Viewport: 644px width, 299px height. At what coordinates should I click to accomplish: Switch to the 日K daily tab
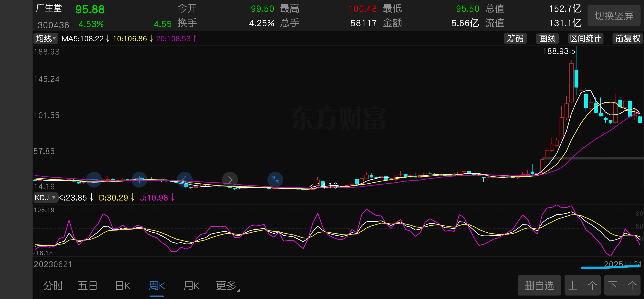(123, 286)
